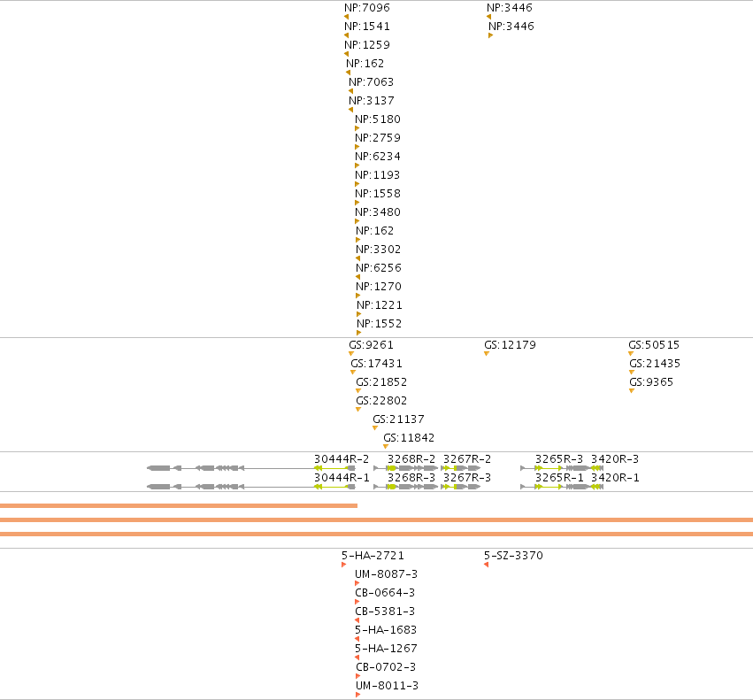Select the UM-8011-3 insertion label
This screenshot has width=753, height=700.
tap(387, 686)
